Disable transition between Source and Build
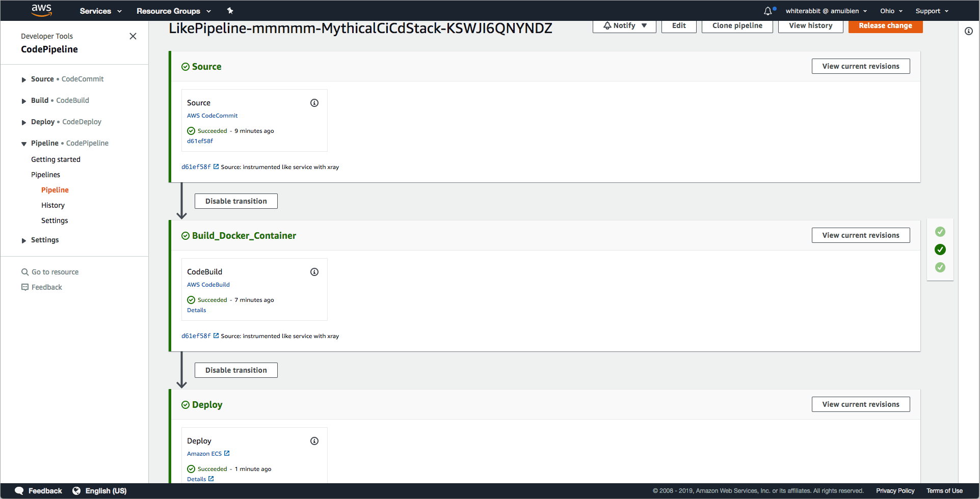The image size is (980, 499). coord(236,201)
